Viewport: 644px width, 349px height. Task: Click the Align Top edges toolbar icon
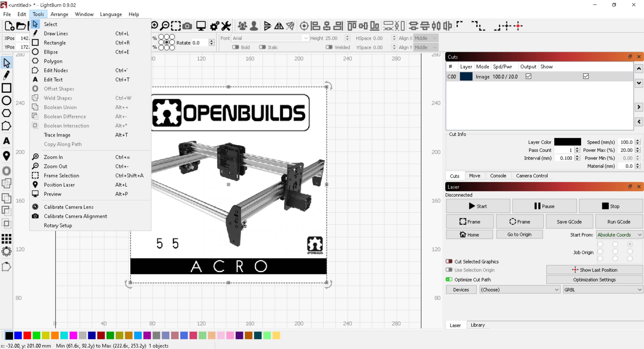[x=352, y=26]
